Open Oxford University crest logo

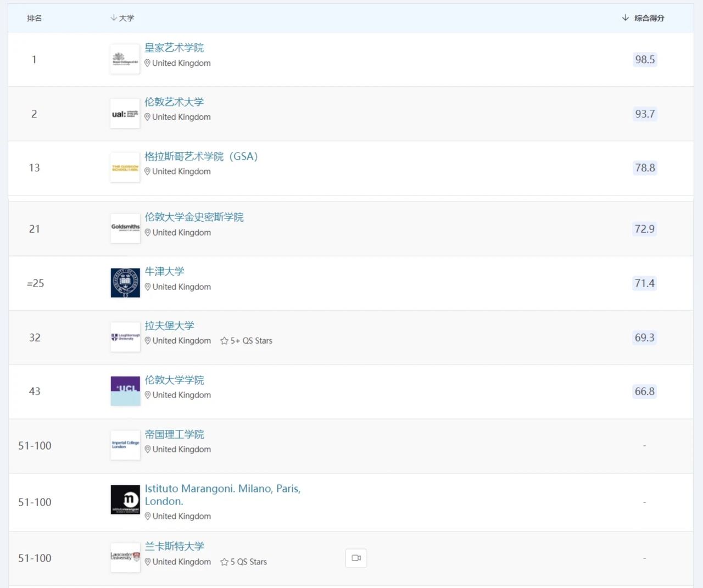coord(125,283)
